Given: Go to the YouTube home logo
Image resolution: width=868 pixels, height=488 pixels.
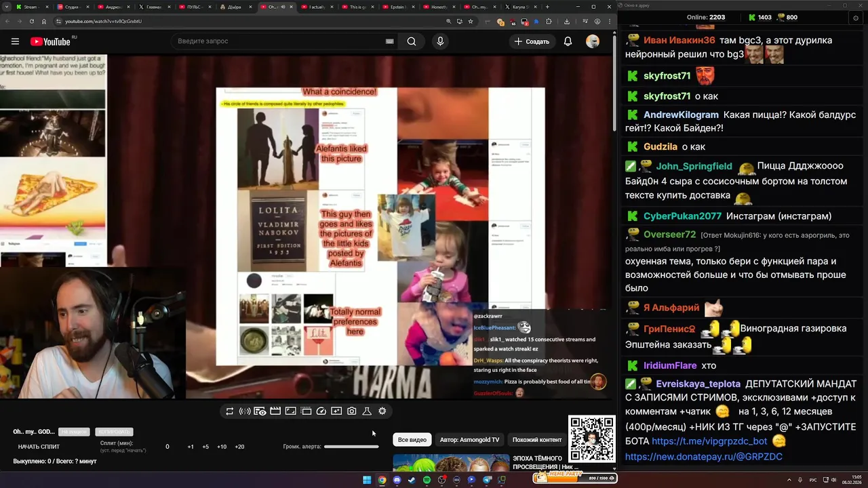Looking at the screenshot, I should pyautogui.click(x=50, y=41).
